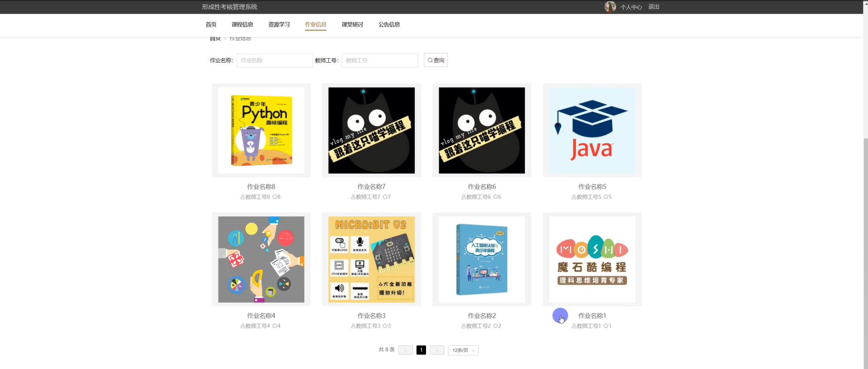Click the 查询 search button
The image size is (868, 369).
(x=436, y=60)
